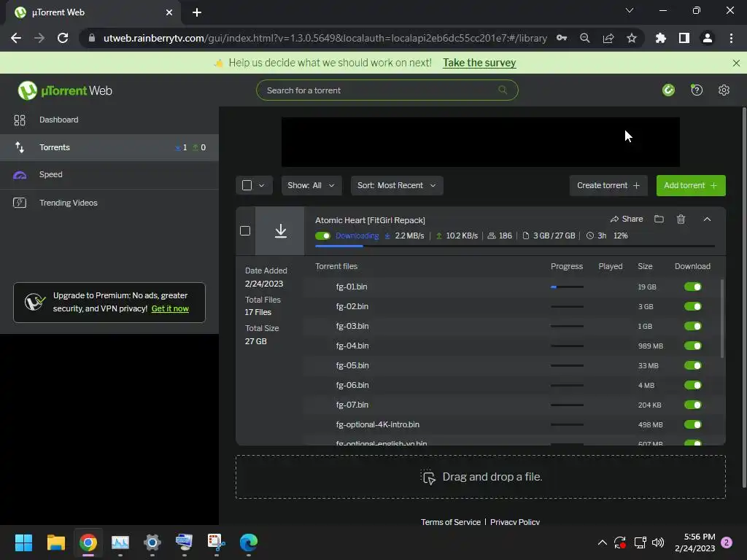
Task: Pause the Atomic Heart torrent toggle
Action: pyautogui.click(x=322, y=236)
